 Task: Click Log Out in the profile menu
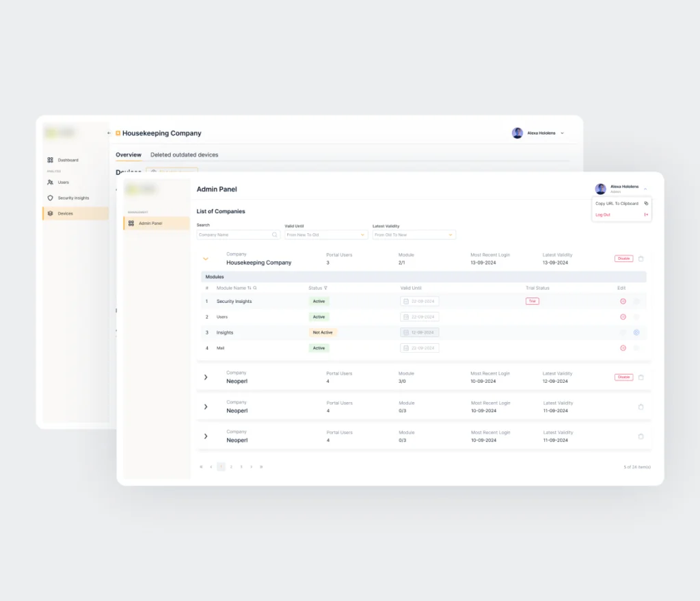tap(603, 215)
